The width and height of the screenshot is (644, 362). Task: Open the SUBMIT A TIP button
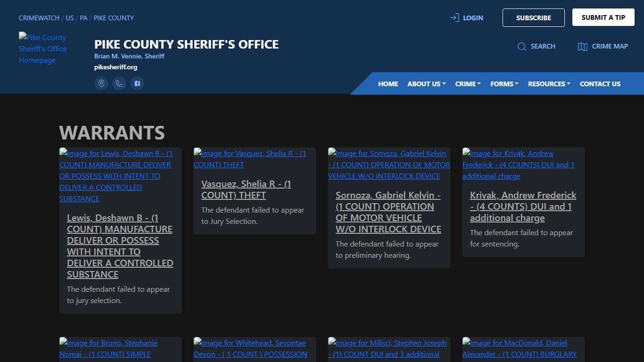[x=603, y=17]
